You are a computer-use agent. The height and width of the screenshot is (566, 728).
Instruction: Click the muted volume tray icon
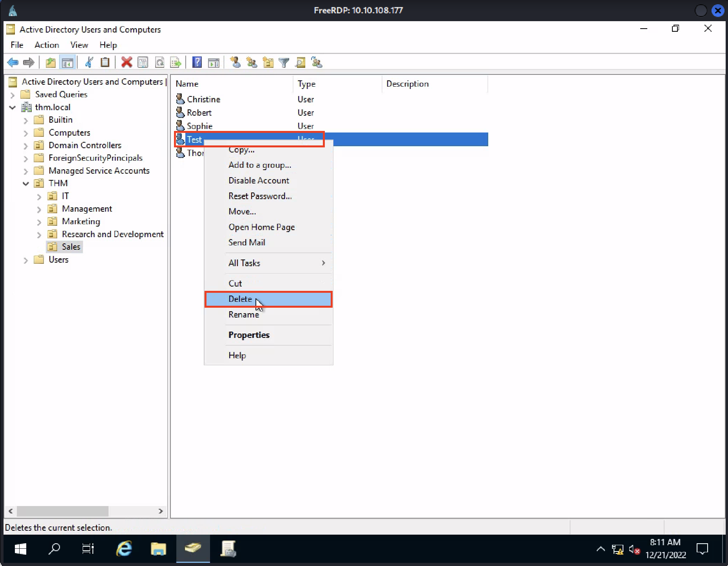pos(634,550)
